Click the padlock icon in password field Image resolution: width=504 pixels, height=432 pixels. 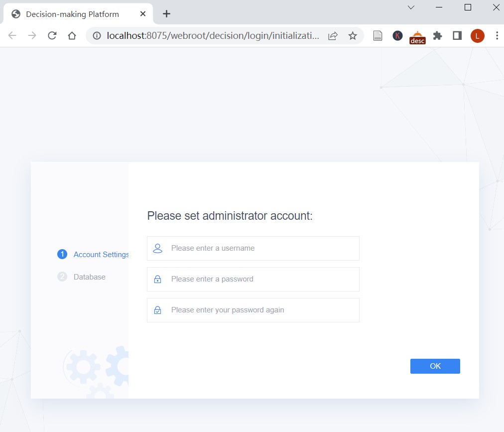point(158,279)
